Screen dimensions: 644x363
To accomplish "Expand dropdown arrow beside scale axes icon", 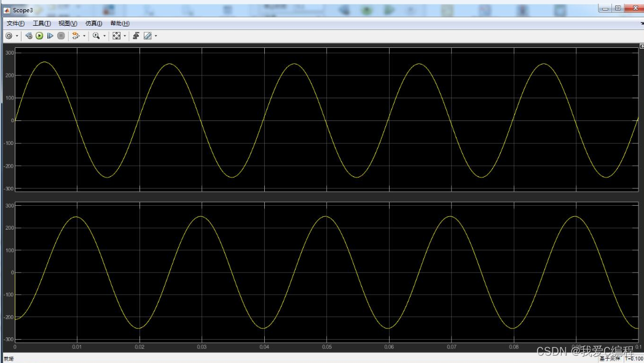I will pos(125,36).
